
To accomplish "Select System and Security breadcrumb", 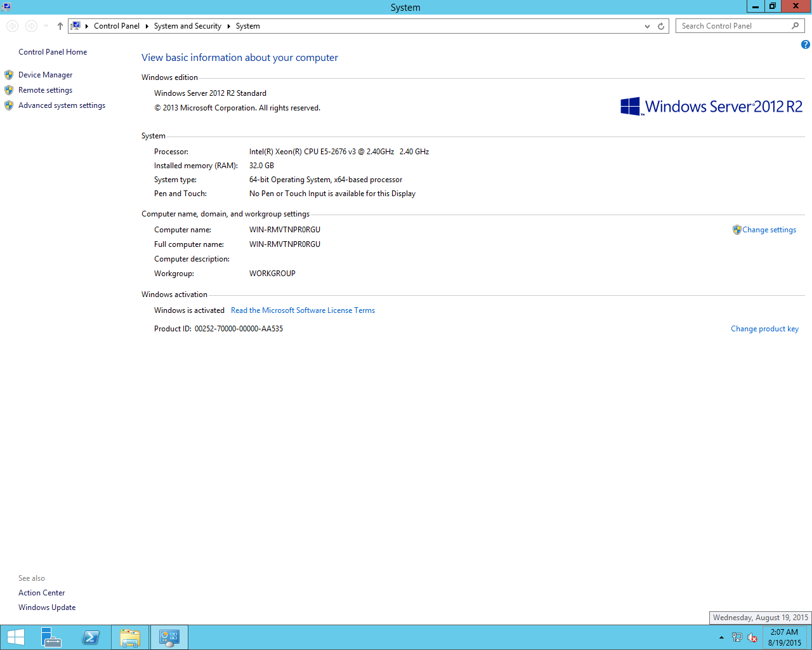I will (x=187, y=26).
